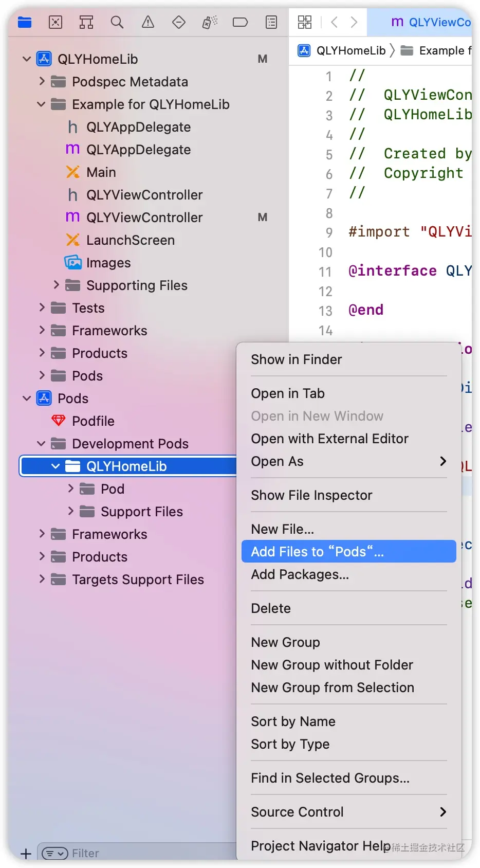Collapse the Example for QLYHomeLib group

pyautogui.click(x=42, y=104)
